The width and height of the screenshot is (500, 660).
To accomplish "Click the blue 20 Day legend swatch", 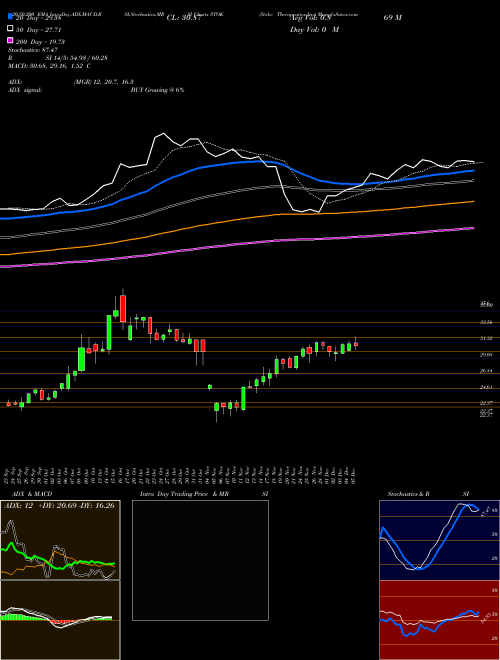I will point(10,17).
